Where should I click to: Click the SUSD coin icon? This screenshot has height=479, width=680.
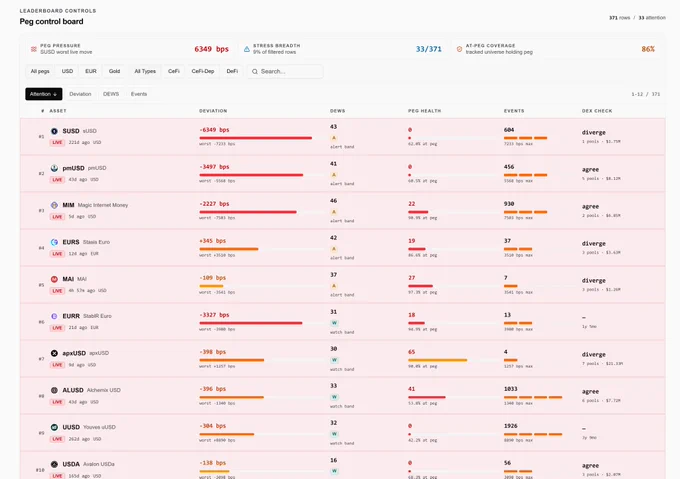pyautogui.click(x=54, y=131)
